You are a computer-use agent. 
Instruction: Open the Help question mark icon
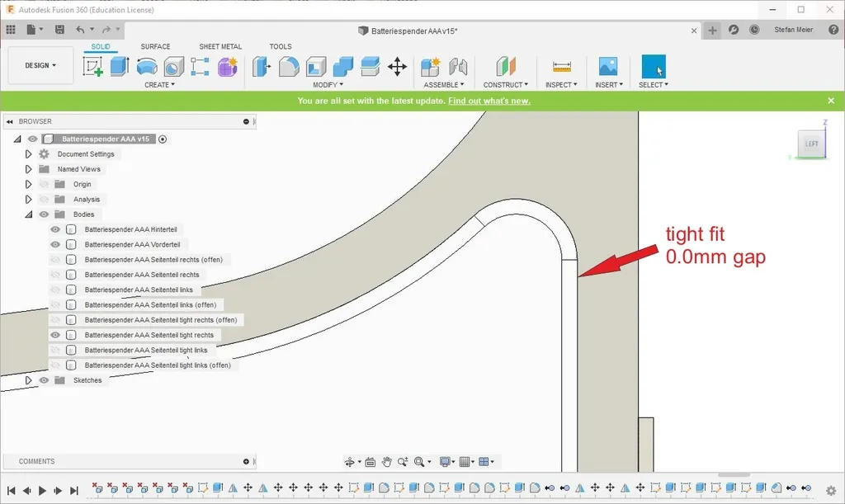click(x=833, y=30)
